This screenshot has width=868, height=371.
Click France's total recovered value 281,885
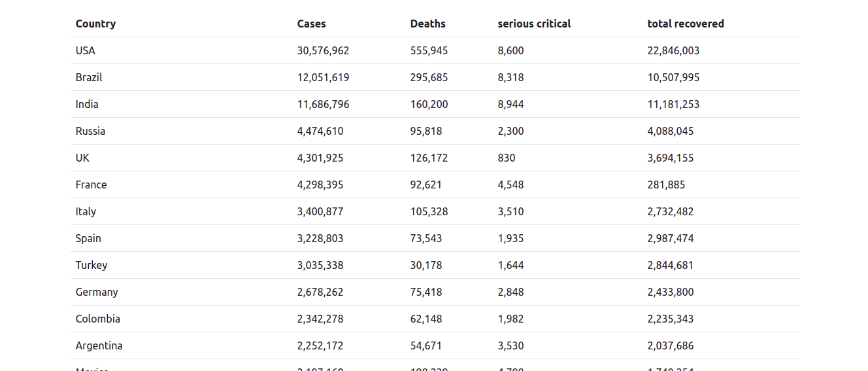tap(667, 185)
